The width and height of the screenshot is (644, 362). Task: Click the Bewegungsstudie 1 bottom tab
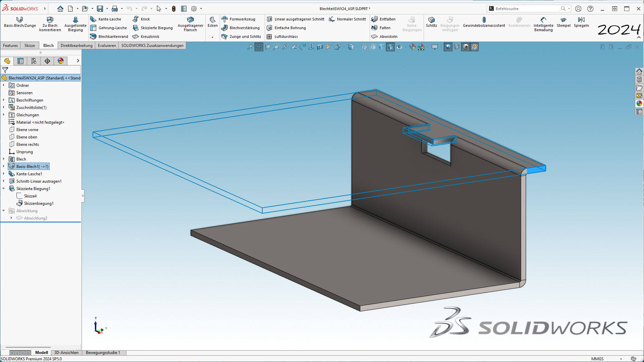click(x=103, y=353)
